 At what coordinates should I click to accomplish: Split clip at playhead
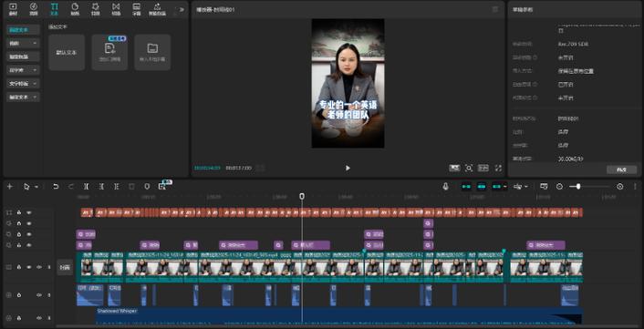point(87,186)
